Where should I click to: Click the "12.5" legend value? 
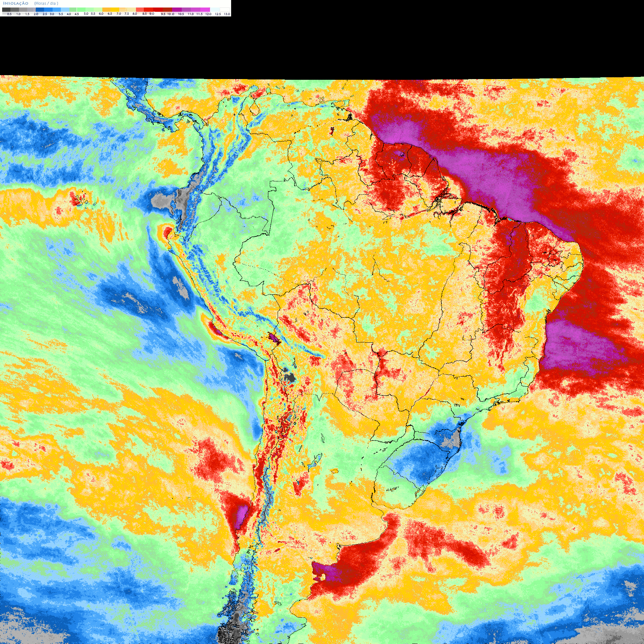(218, 14)
